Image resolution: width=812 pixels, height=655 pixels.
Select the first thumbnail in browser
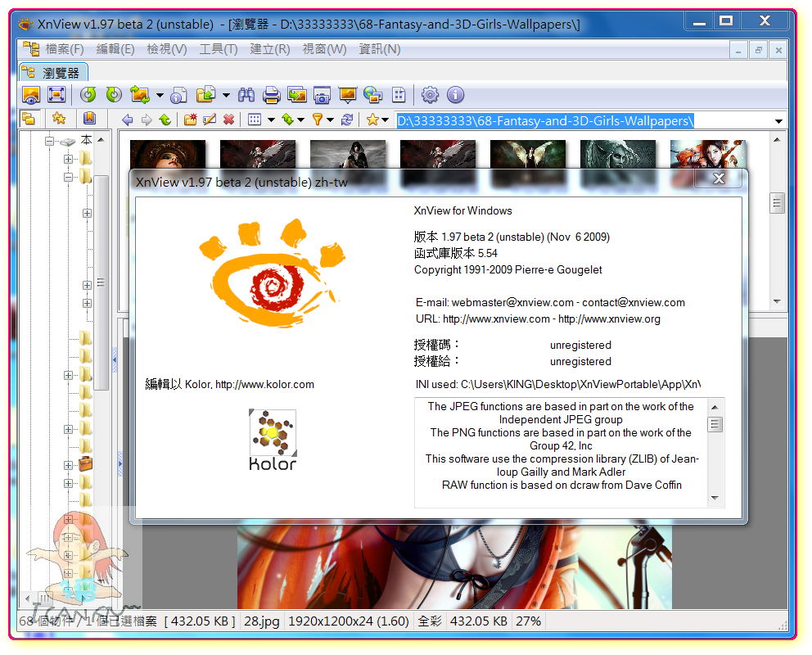coord(167,154)
